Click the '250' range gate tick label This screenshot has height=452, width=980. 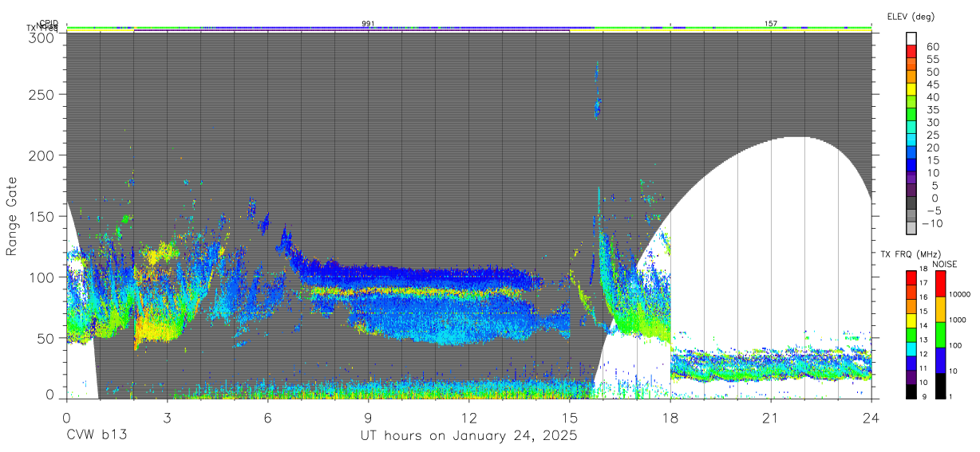[43, 94]
